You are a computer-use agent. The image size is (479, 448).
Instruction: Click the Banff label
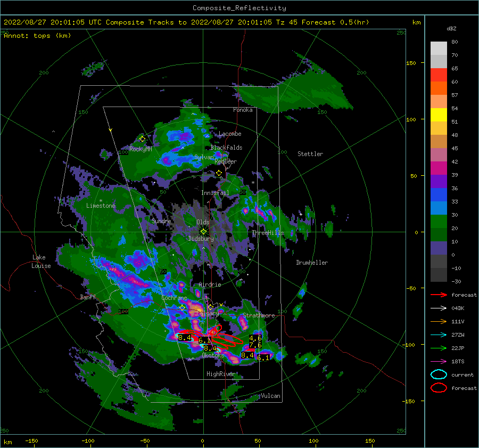(x=88, y=297)
